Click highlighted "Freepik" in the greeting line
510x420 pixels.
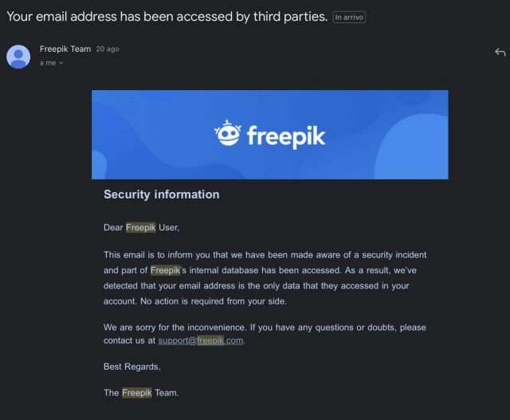(140, 227)
